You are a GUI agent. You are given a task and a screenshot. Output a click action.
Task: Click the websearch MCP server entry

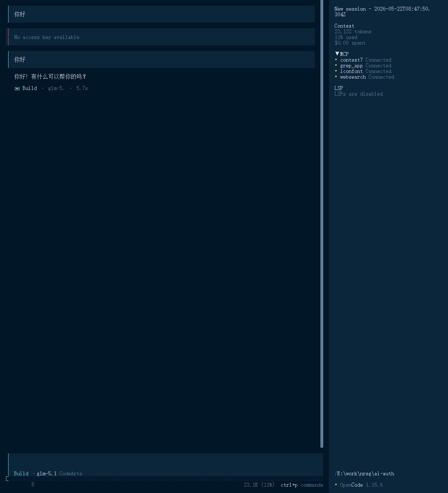click(367, 77)
